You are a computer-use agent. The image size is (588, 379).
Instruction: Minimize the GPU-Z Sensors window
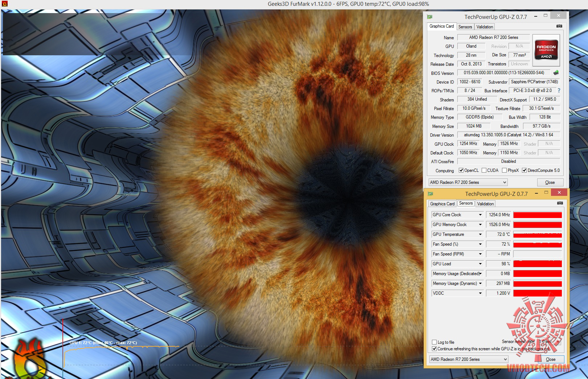pyautogui.click(x=536, y=193)
